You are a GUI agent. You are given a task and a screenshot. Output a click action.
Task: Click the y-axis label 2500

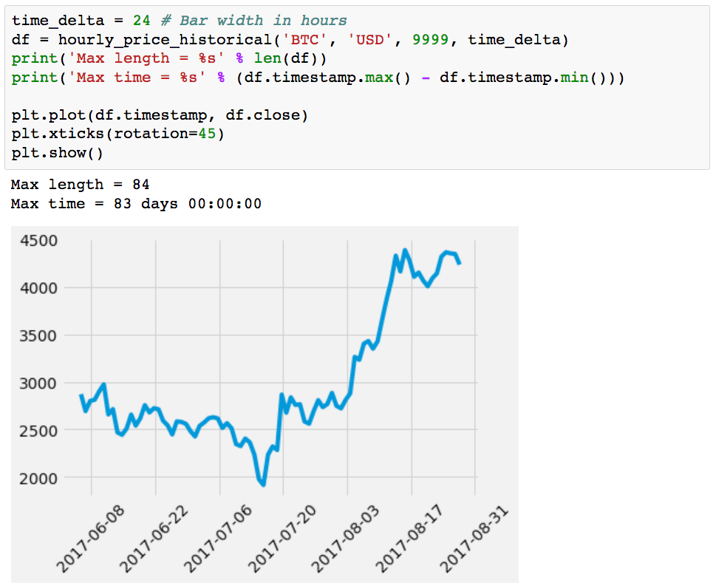point(38,431)
